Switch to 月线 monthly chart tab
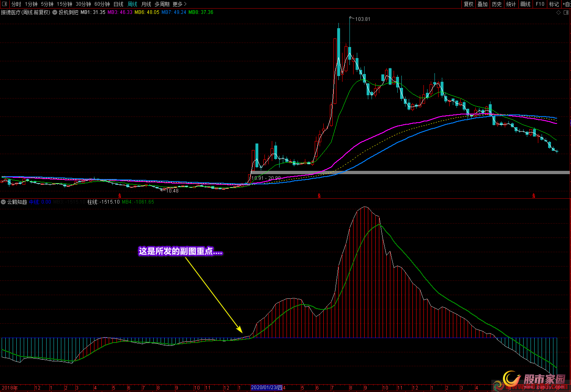 (x=146, y=4)
